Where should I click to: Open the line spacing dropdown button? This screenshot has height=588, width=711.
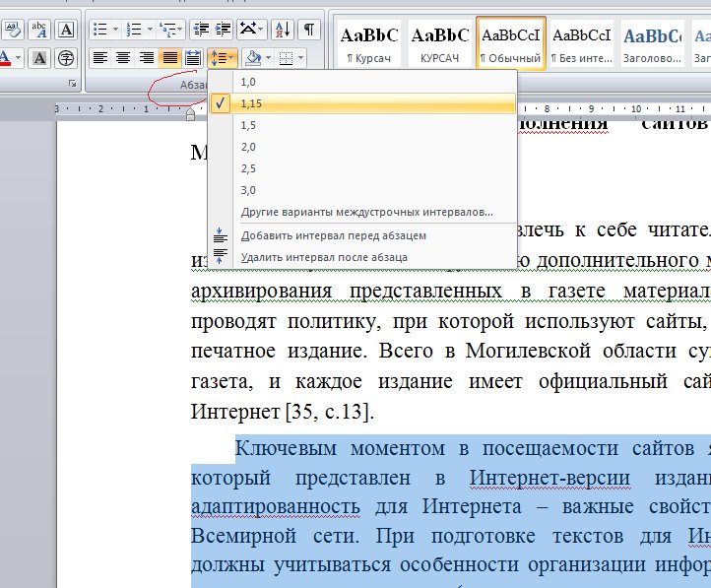(223, 58)
